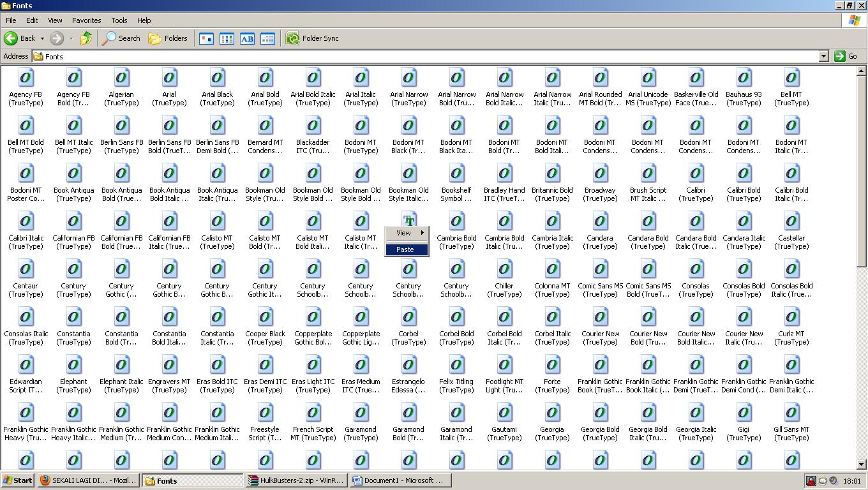The height and width of the screenshot is (490, 868).
Task: Toggle the Folders pane
Action: [168, 38]
